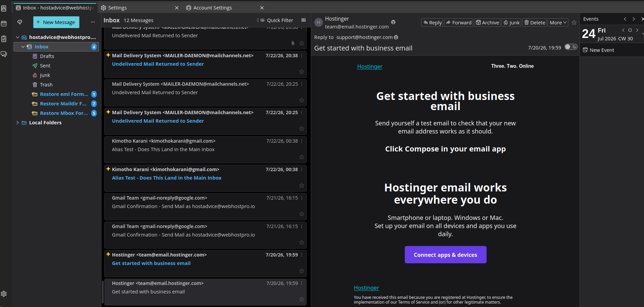The height and width of the screenshot is (307, 644).
Task: Open the first Gmail Confirmation message
Action: (205, 207)
